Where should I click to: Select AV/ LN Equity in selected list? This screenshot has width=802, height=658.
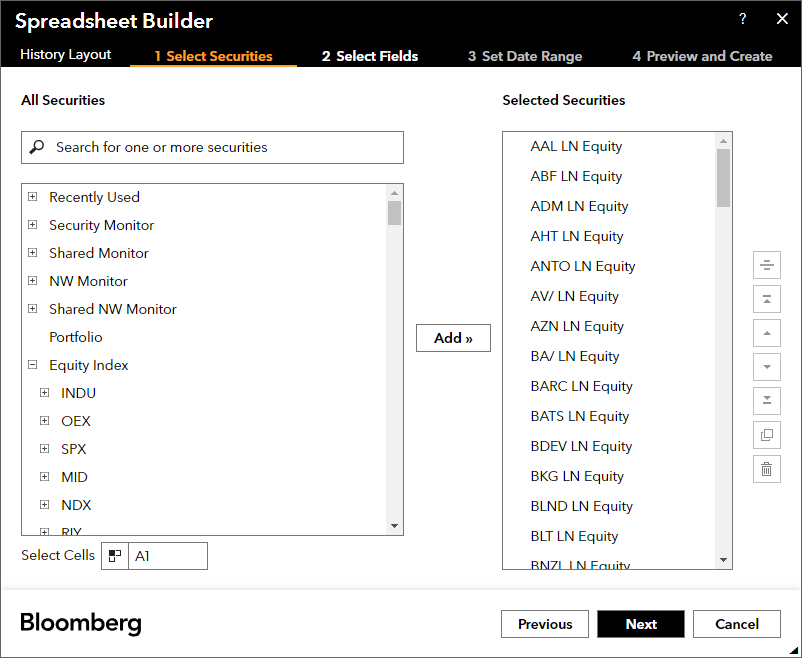[574, 296]
